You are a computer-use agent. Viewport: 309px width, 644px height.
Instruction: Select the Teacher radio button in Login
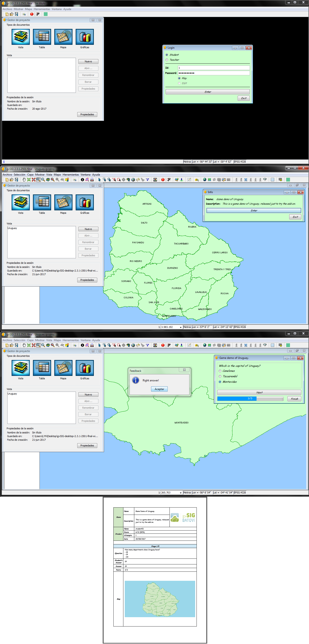click(x=167, y=60)
